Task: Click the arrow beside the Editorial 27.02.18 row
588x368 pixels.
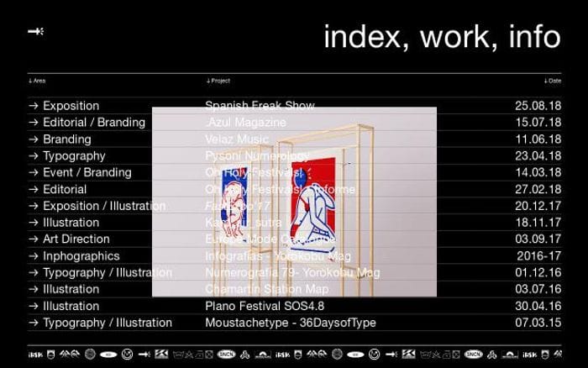Action: [34, 189]
